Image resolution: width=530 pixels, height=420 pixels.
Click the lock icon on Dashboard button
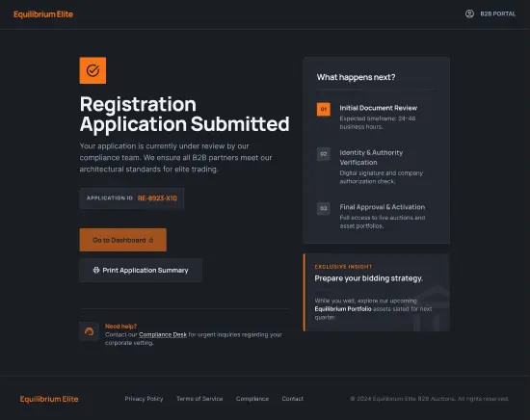click(151, 240)
